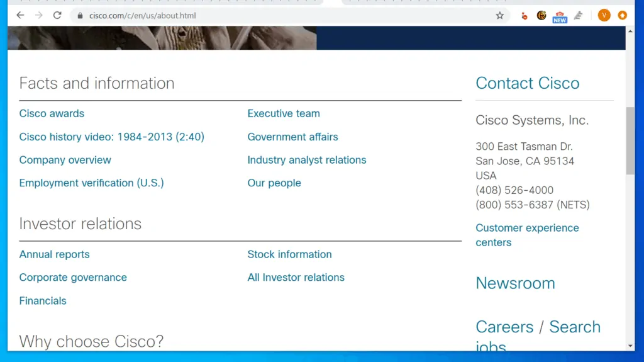644x362 pixels.
Task: Go back using the browser back arrow
Action: (x=20, y=16)
